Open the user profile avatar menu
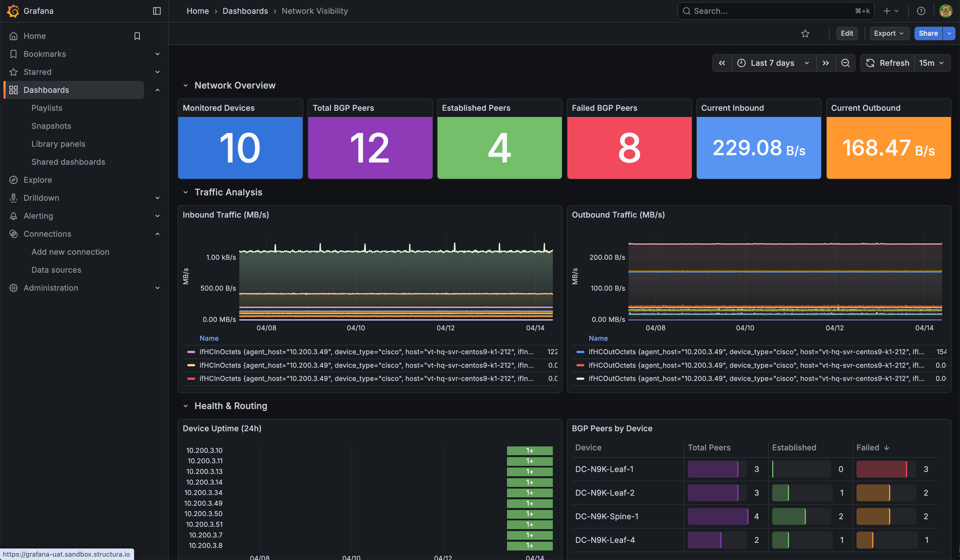Viewport: 960px width, 560px height. coord(946,11)
